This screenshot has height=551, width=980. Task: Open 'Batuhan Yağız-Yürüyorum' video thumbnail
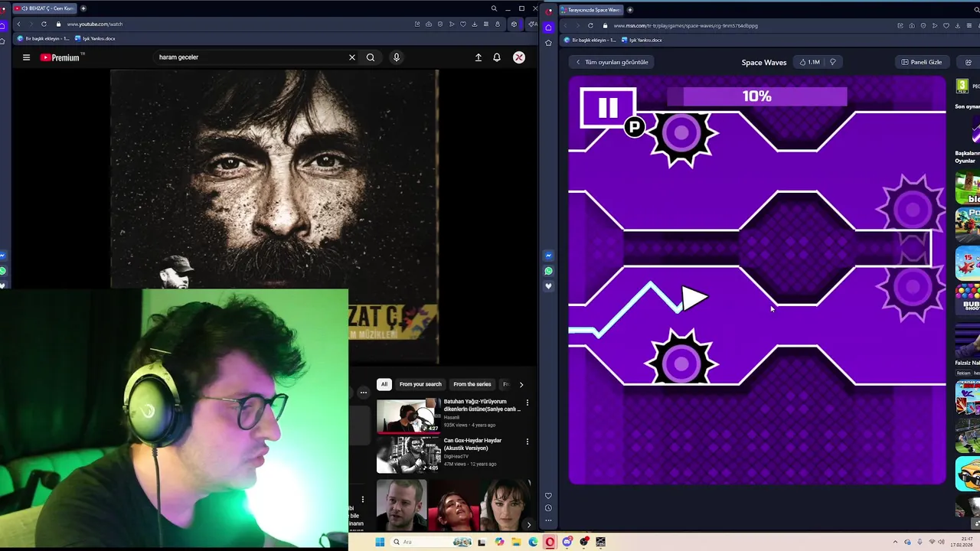point(408,416)
